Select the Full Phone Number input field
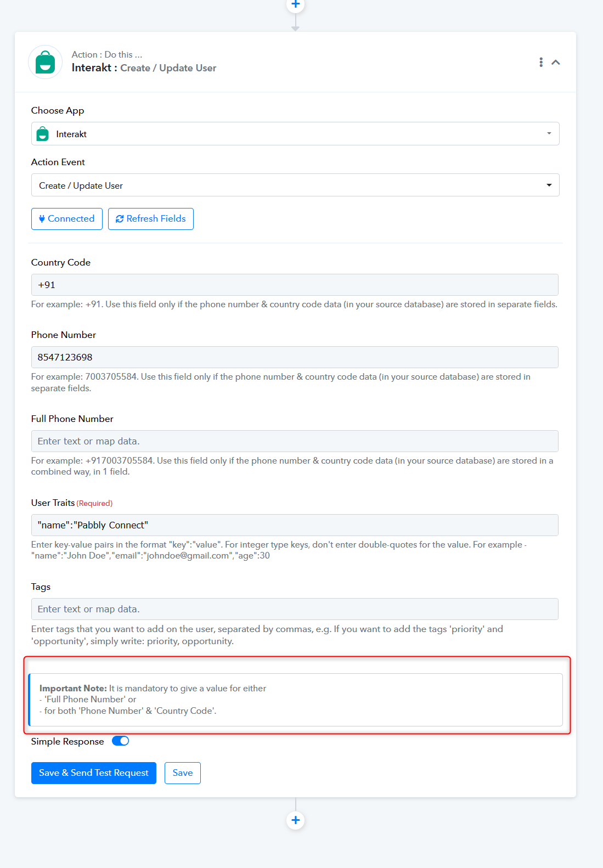 pos(295,441)
